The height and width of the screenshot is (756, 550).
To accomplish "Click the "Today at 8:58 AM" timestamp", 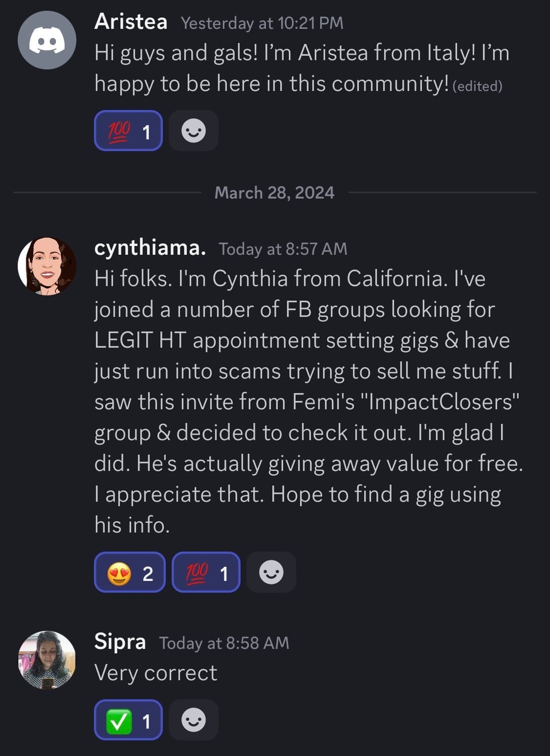I will (x=224, y=643).
